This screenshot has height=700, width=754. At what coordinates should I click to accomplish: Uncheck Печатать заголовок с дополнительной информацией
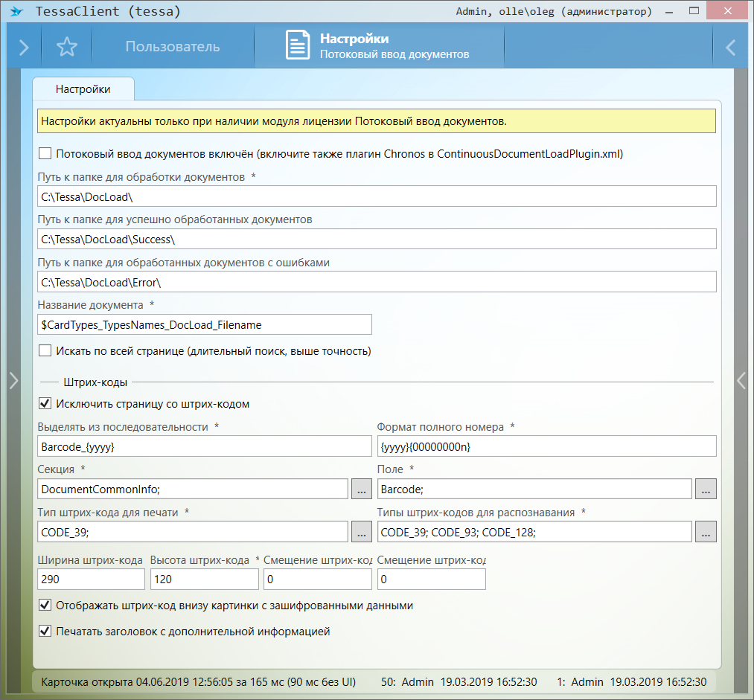(x=45, y=632)
